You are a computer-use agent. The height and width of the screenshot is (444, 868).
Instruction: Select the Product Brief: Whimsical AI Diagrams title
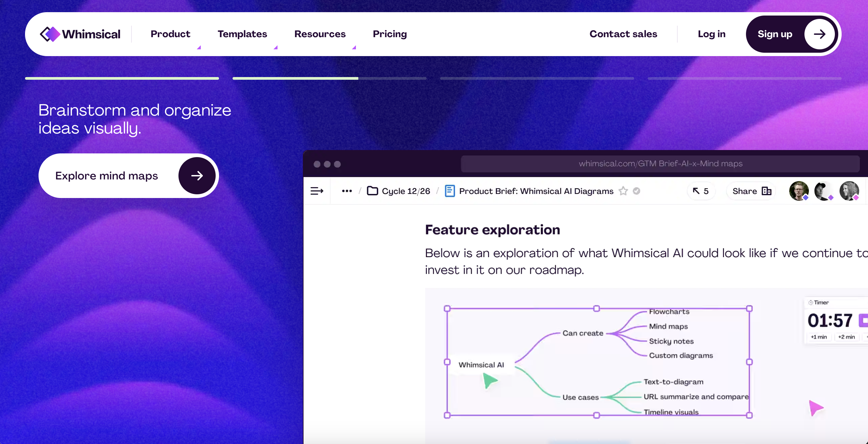click(x=536, y=191)
